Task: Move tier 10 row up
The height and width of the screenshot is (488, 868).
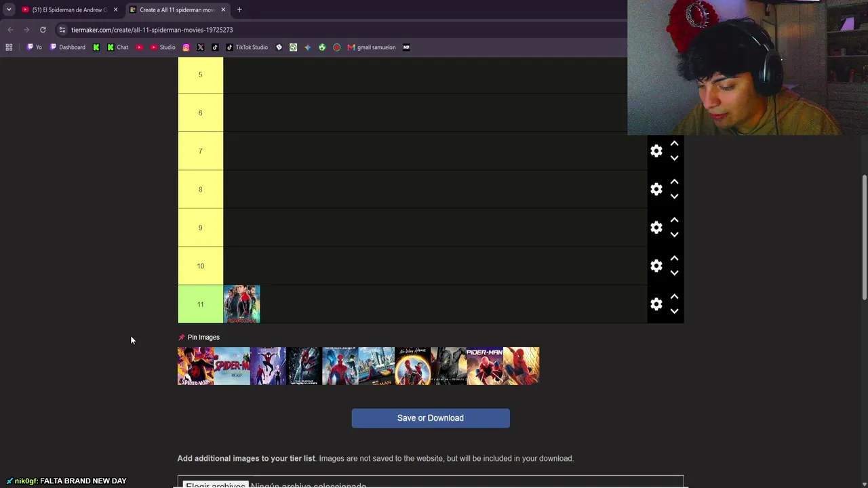Action: [674, 259]
